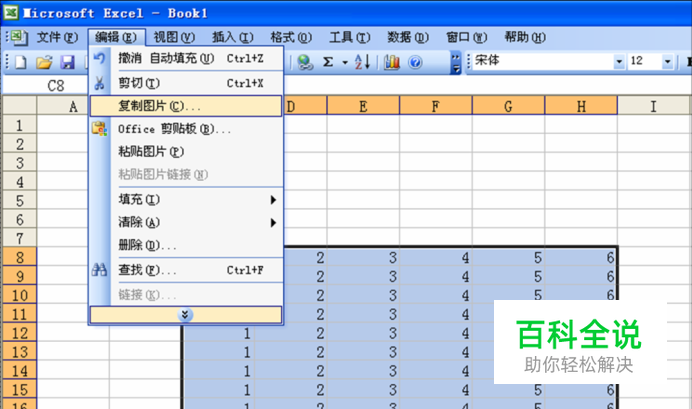Select row 15 header

(19, 390)
